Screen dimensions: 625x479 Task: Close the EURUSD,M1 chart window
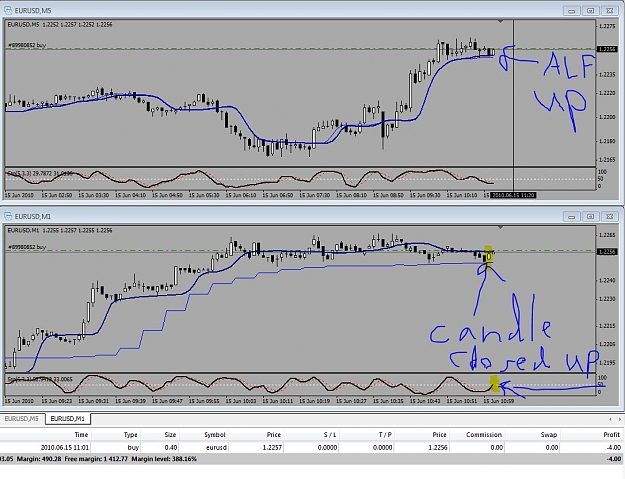click(x=610, y=216)
